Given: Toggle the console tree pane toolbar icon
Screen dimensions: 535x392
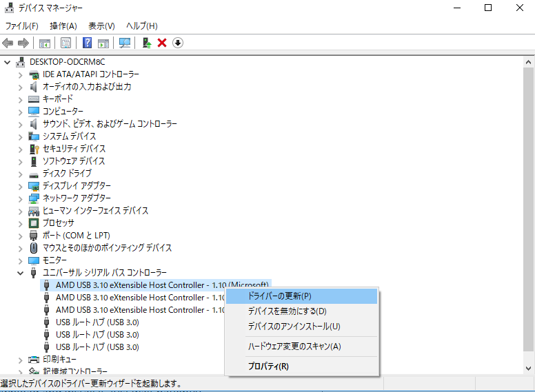Looking at the screenshot, I should [45, 43].
